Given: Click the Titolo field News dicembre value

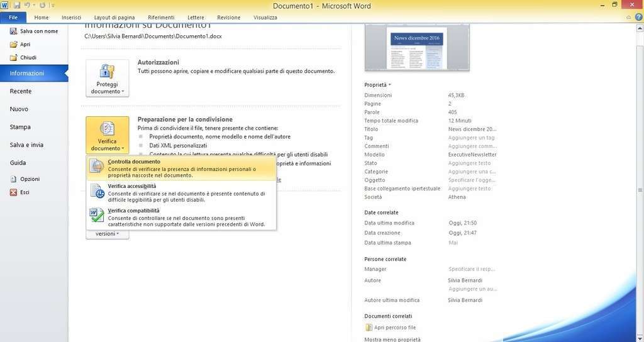Looking at the screenshot, I should tap(472, 129).
